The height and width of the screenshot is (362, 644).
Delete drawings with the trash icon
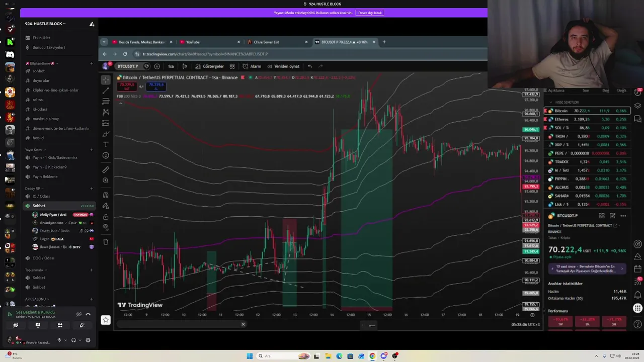click(106, 242)
